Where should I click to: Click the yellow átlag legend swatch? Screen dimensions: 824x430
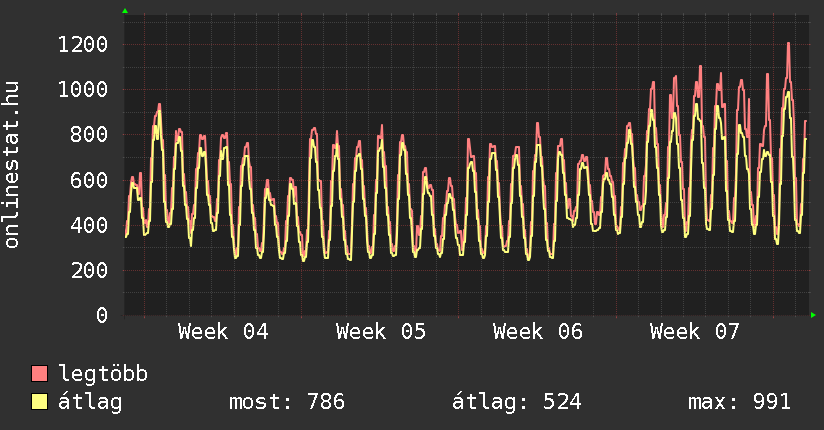tap(40, 402)
